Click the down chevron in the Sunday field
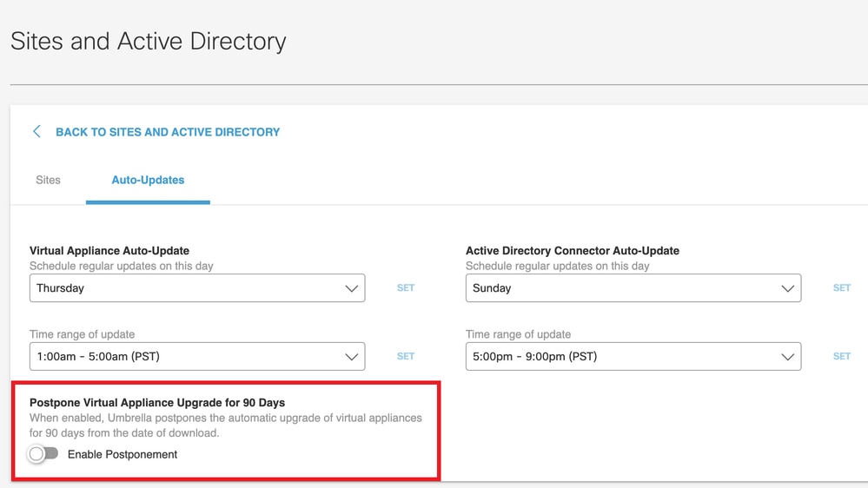The image size is (868, 488). [x=787, y=288]
